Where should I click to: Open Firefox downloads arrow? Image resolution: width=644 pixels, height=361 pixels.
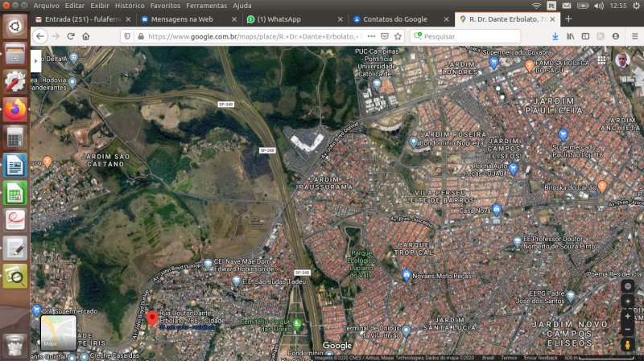pos(555,36)
